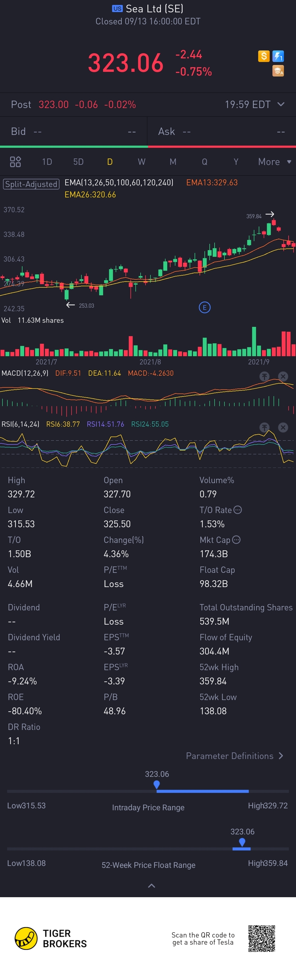296x980 pixels.
Task: Switch to the 5D chart tab
Action: tap(78, 162)
